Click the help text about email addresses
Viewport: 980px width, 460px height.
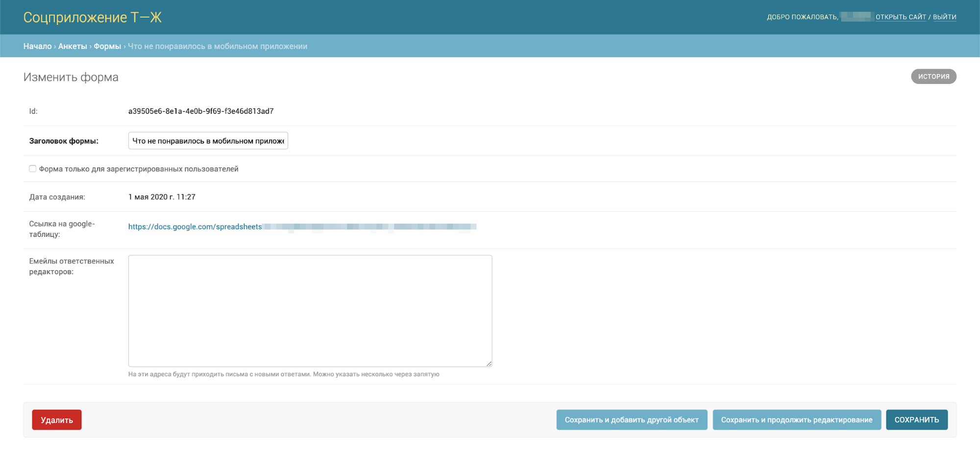click(x=284, y=374)
